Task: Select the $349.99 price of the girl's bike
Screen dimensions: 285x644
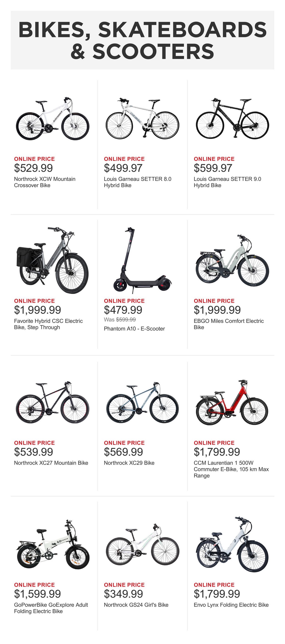Action: click(123, 594)
